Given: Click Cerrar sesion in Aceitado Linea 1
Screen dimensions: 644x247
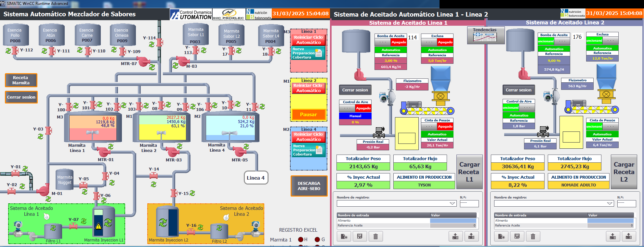Looking at the screenshot, I should [x=355, y=90].
